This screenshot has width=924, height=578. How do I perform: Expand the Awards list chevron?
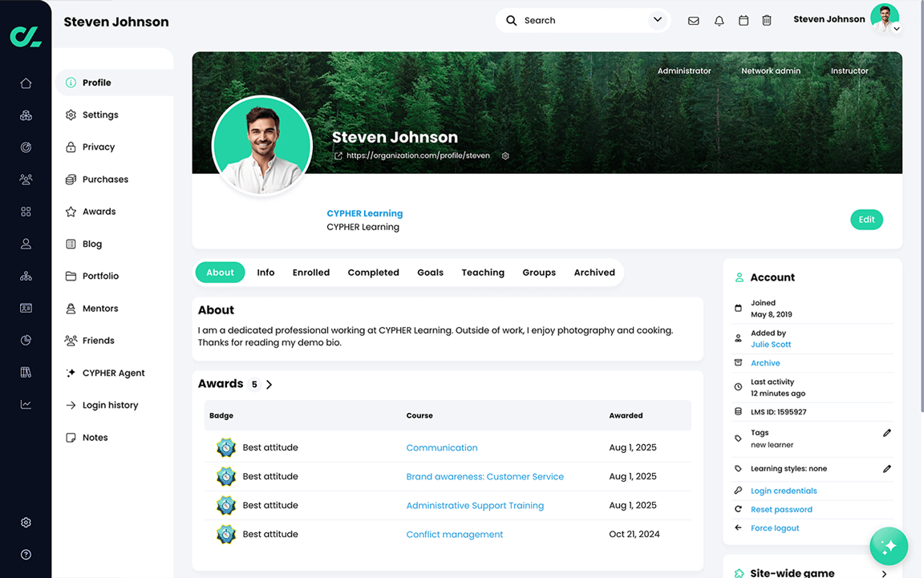pyautogui.click(x=269, y=385)
